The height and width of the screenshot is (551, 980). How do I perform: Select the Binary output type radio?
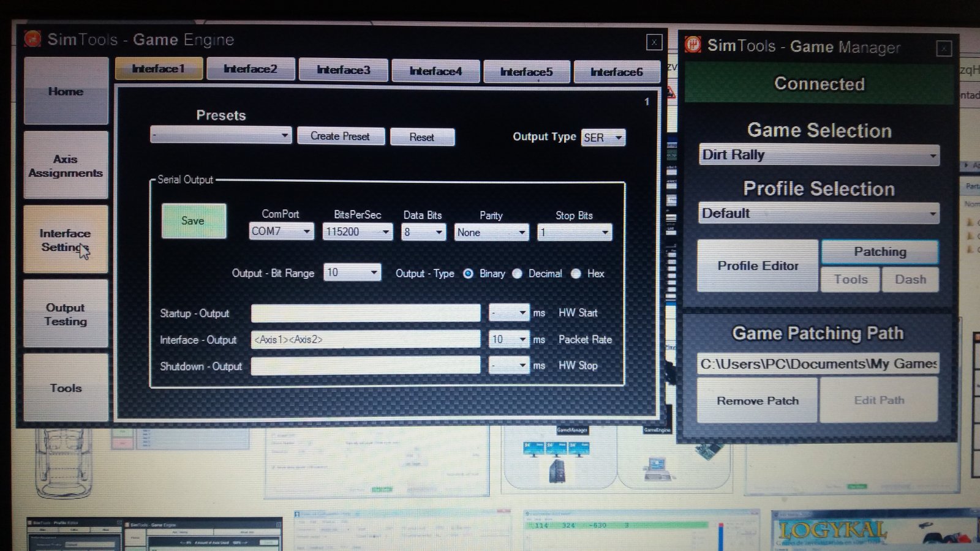[469, 274]
